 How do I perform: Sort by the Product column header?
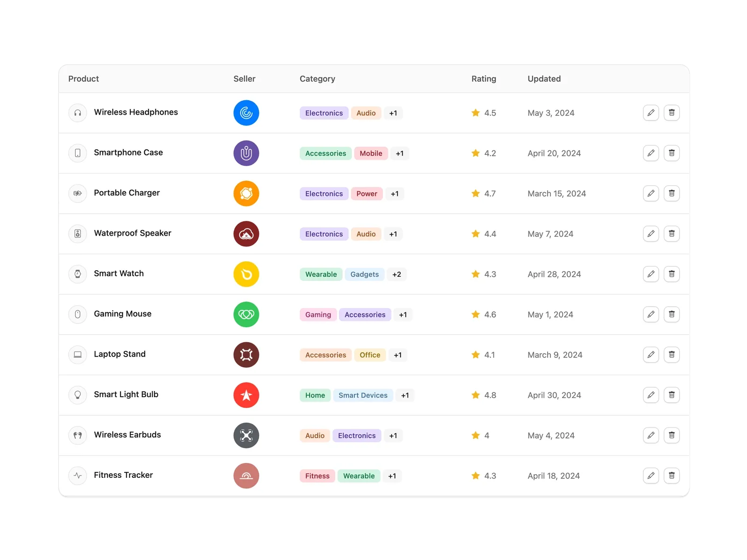click(84, 79)
